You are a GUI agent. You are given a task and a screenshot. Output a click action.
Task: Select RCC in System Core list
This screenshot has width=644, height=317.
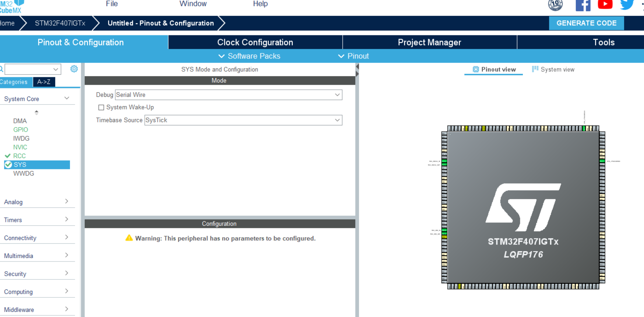coord(19,156)
